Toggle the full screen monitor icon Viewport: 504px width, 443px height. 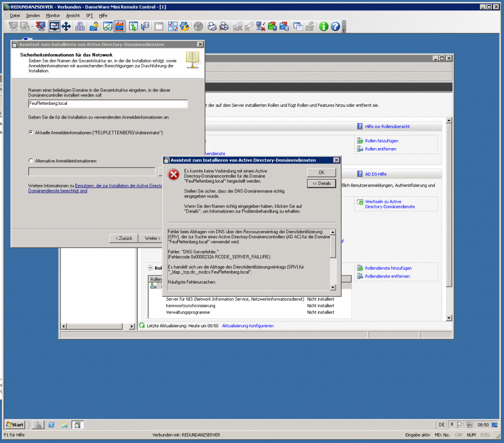(54, 27)
